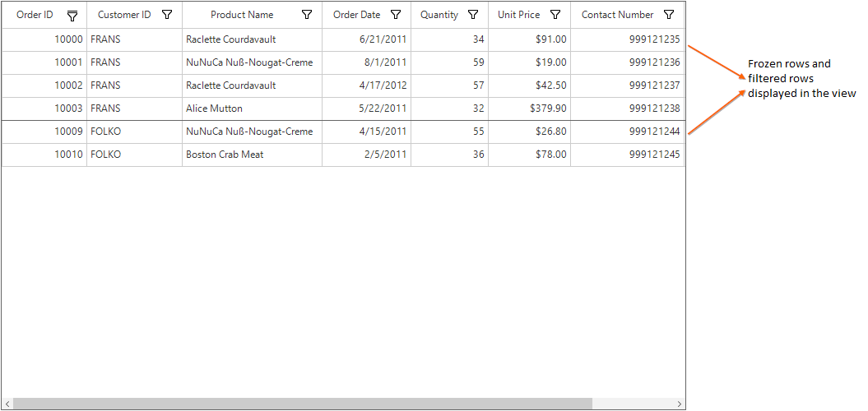The image size is (868, 411).
Task: Select order ID cell 10009
Action: (x=44, y=132)
